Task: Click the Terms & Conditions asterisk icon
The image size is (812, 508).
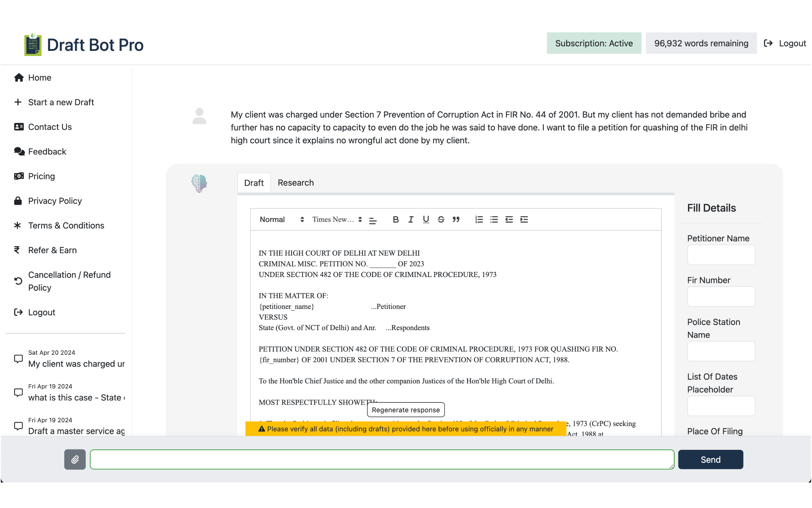Action: click(x=18, y=225)
